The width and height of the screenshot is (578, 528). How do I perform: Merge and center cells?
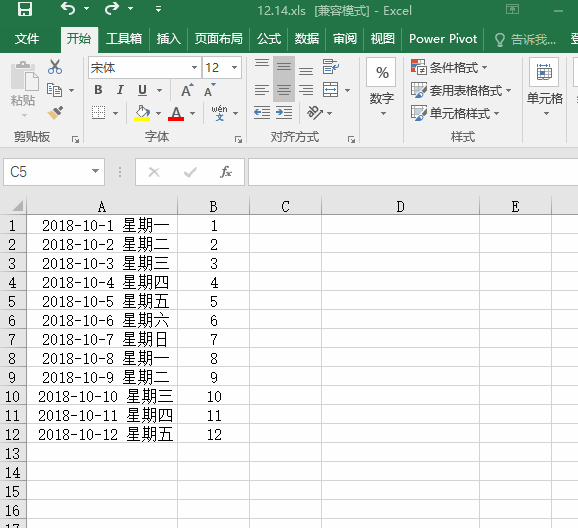(331, 90)
